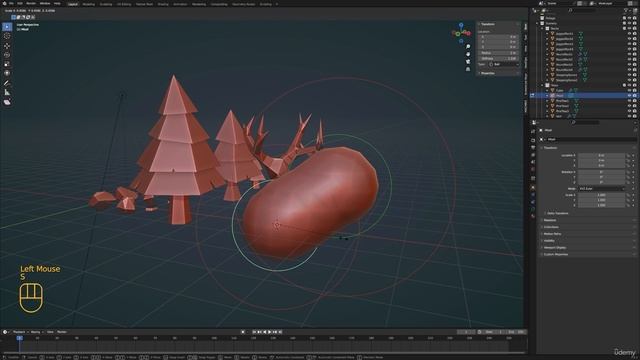Disable render camera icon for Mball
640x360 pixels.
tap(634, 96)
